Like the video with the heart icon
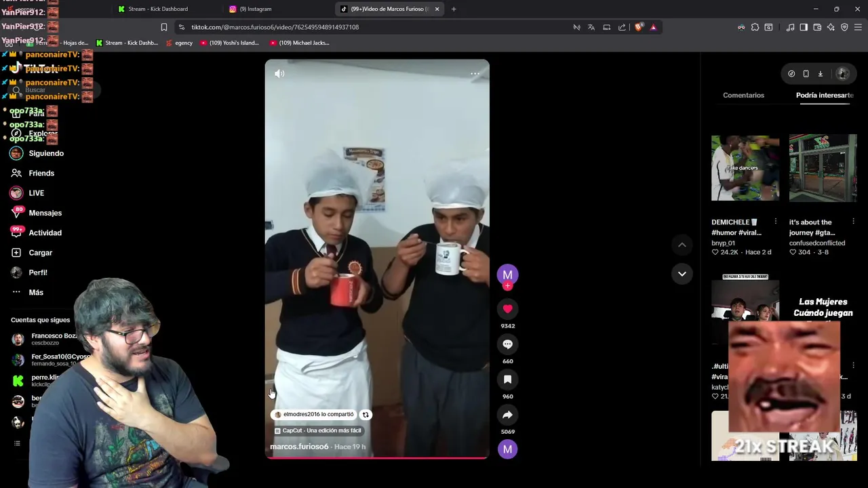The height and width of the screenshot is (488, 868). click(507, 309)
